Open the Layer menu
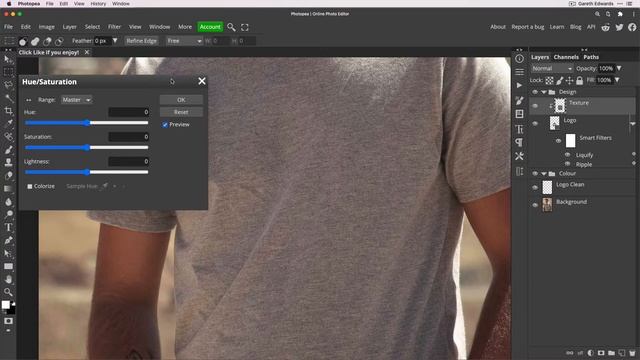The image size is (640, 360). click(x=69, y=27)
